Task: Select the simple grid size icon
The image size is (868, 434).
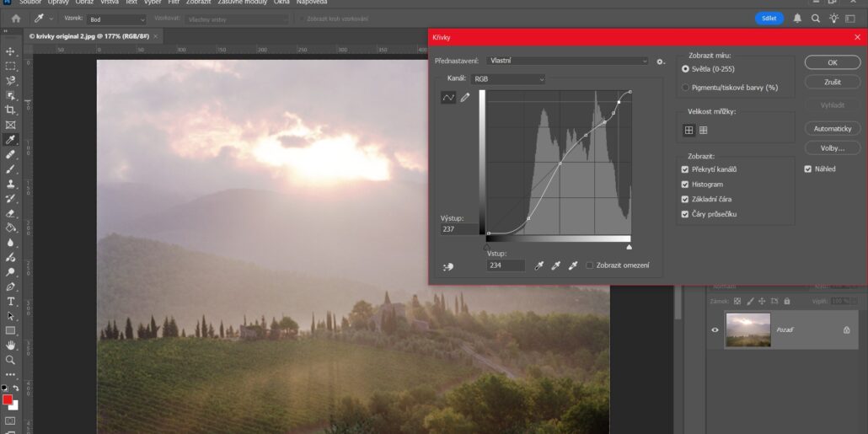Action: (689, 130)
